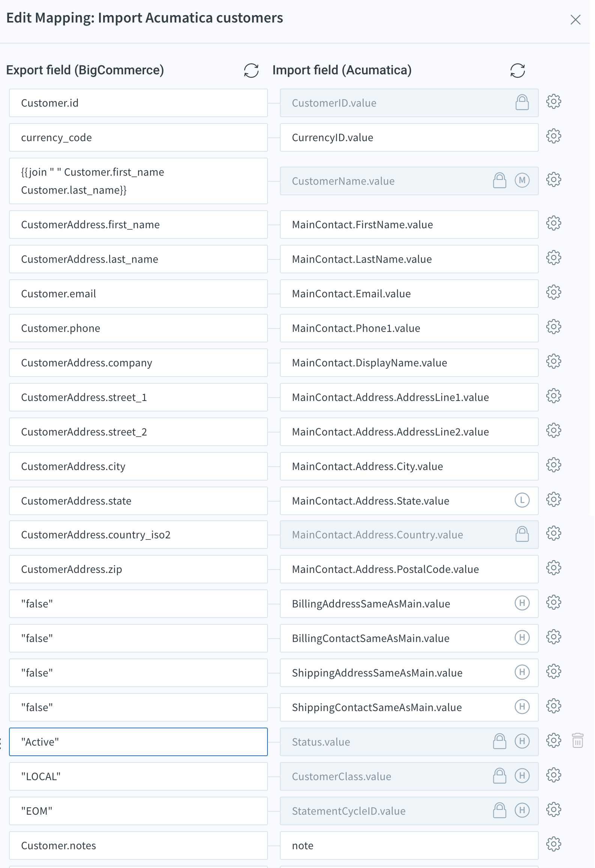Click the M badge on CustomerName.value

pos(522,181)
